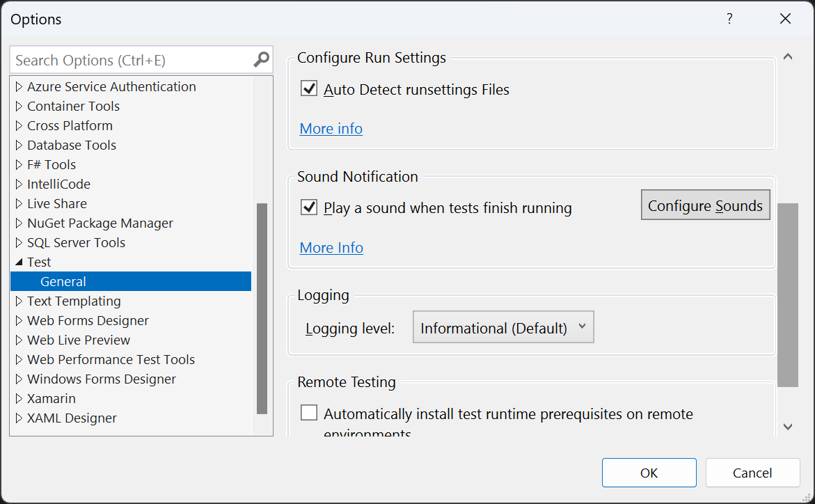Select the Web Live Preview category
The height and width of the screenshot is (504, 815).
coord(79,340)
